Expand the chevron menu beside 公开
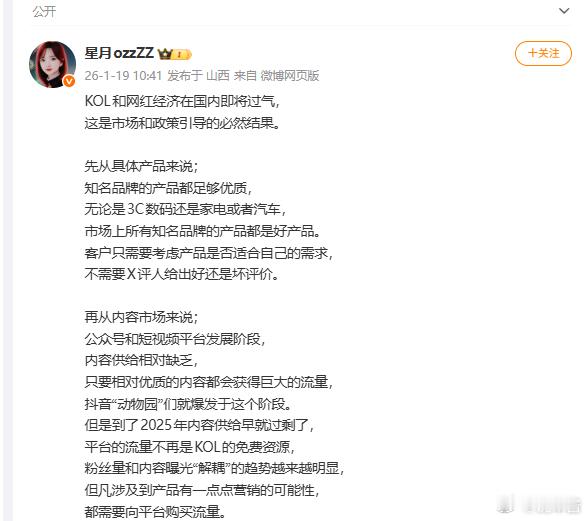588x521 pixels. pyautogui.click(x=564, y=11)
